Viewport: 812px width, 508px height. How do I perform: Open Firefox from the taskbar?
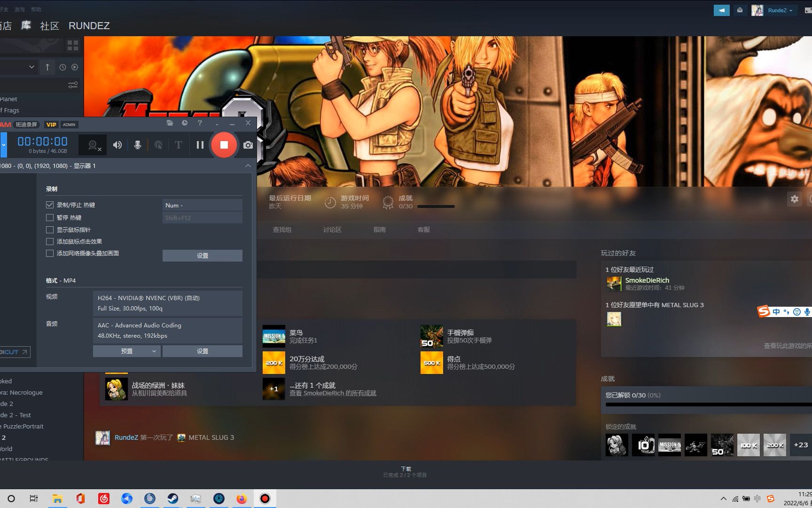pos(242,499)
